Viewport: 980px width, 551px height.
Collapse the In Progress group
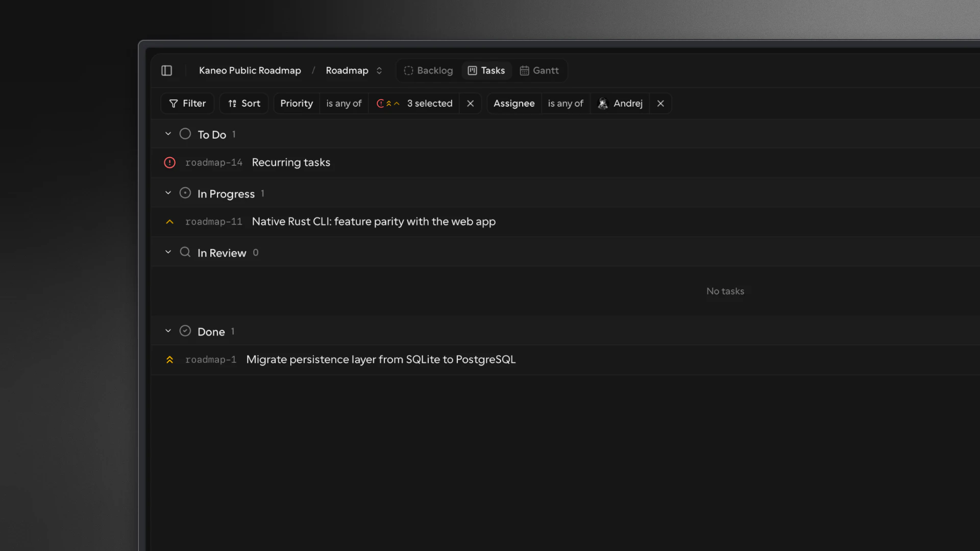coord(168,193)
